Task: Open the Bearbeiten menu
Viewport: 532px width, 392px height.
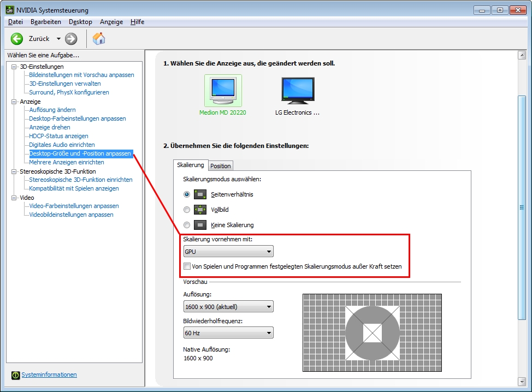Action: (46, 22)
